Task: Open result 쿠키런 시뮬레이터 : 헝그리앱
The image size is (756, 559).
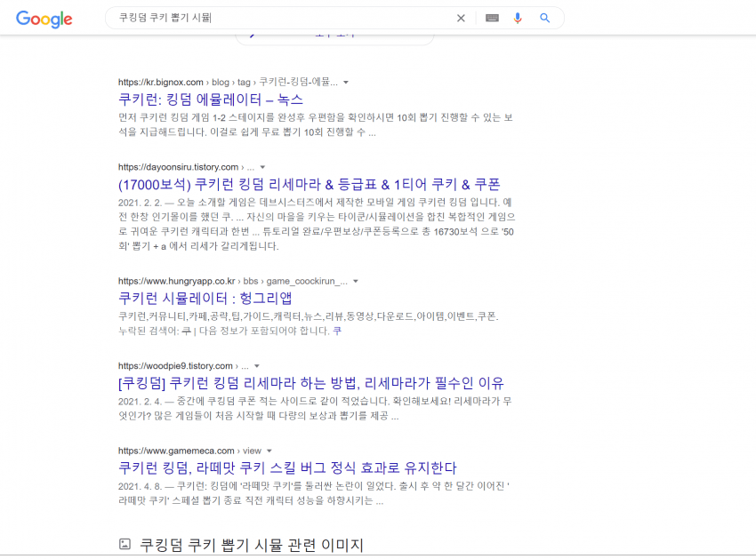Action: coord(205,299)
